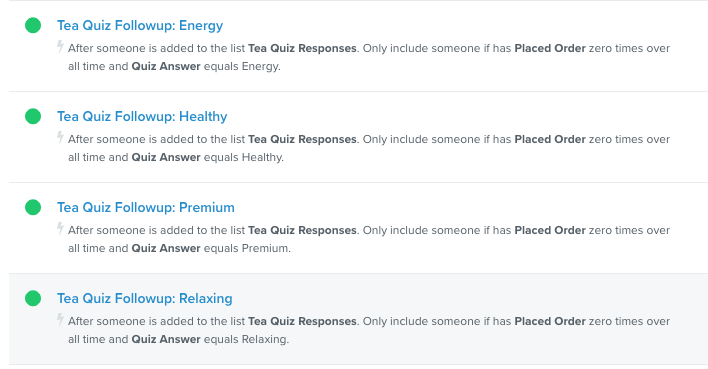Select the highlighted Relaxing flow row description
This screenshot has height=369, width=708.
[x=369, y=330]
